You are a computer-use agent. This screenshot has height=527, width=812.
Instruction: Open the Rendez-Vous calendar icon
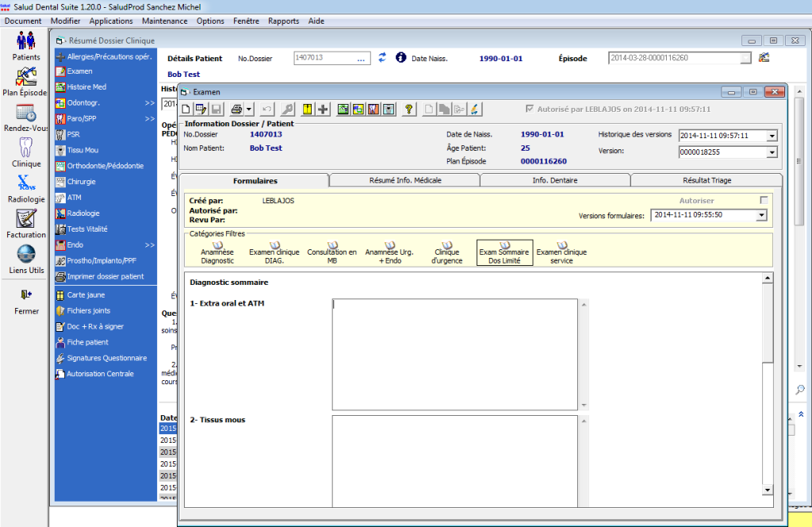[x=26, y=117]
